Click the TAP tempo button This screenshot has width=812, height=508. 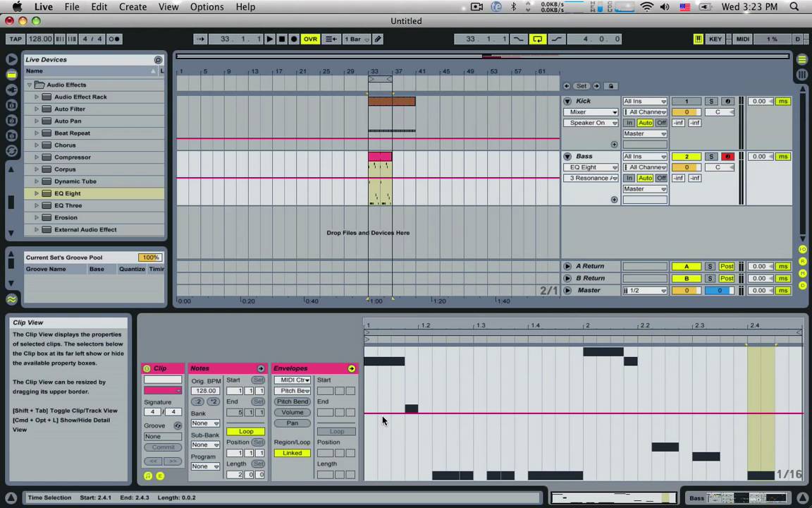[16, 39]
